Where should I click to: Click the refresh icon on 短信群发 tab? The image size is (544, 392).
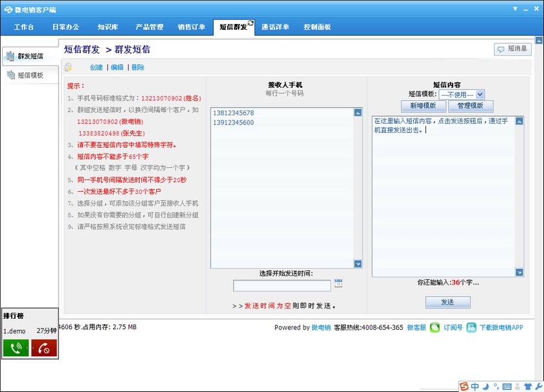tap(250, 23)
